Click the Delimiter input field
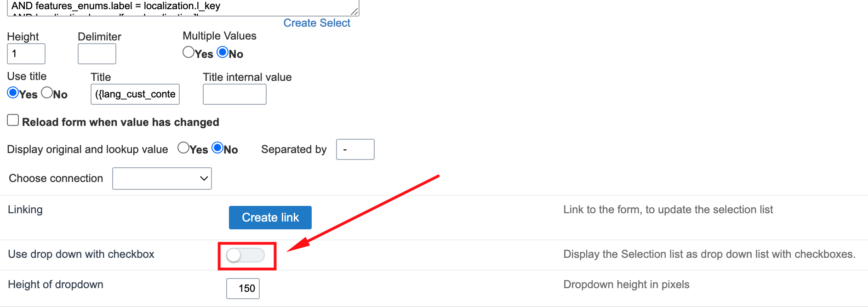The image size is (868, 307). (x=97, y=54)
